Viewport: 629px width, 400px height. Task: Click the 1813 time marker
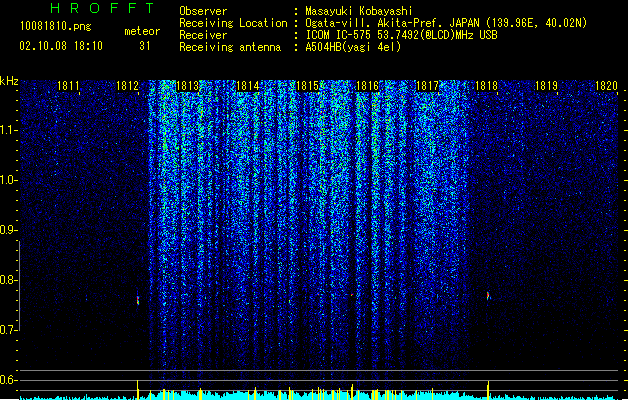[187, 86]
